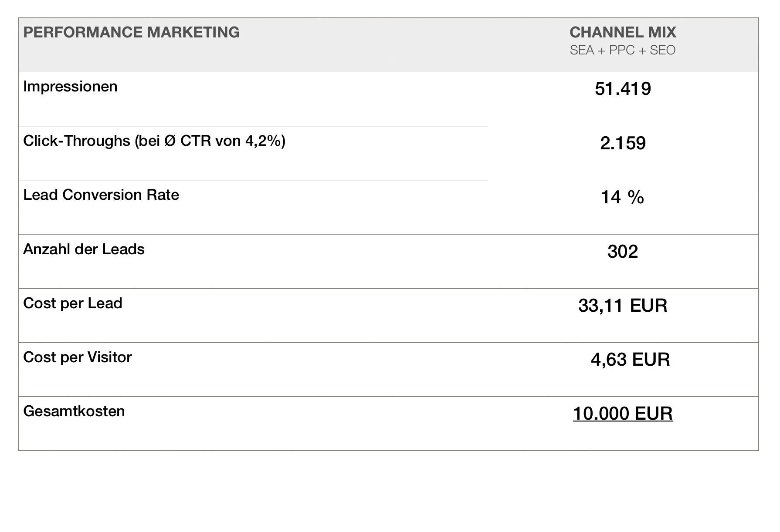Select the Gesamtkosten label
The width and height of the screenshot is (780, 532).
pyautogui.click(x=74, y=411)
